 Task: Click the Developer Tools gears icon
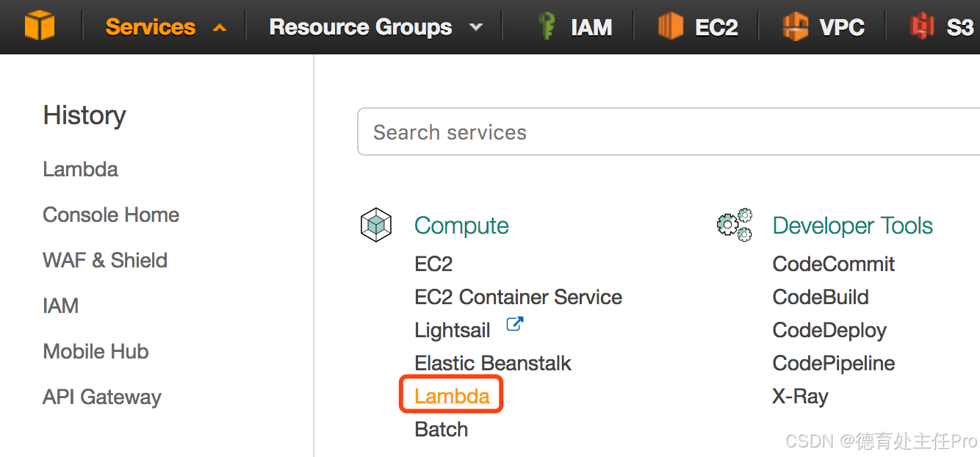point(735,225)
